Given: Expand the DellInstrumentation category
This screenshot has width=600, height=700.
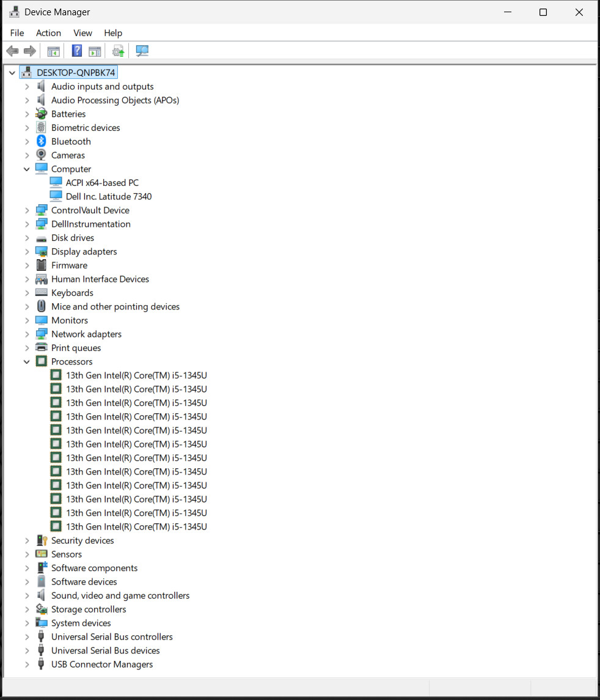Looking at the screenshot, I should 27,224.
